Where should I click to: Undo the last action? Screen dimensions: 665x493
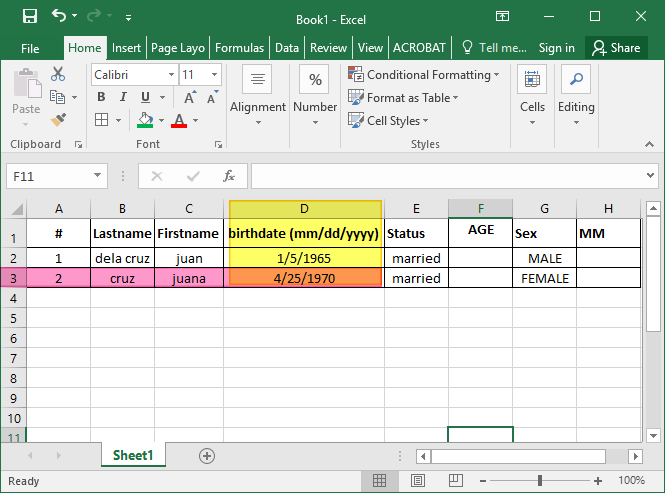[59, 16]
